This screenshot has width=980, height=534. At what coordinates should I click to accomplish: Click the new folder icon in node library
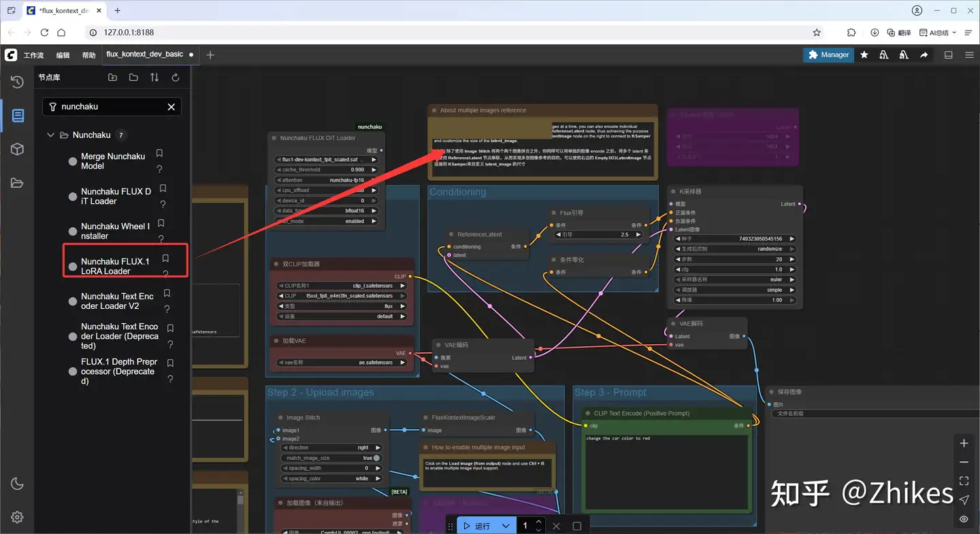pos(112,78)
